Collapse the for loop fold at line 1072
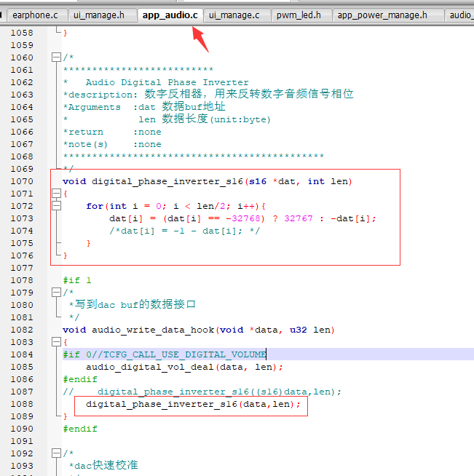 pyautogui.click(x=56, y=206)
